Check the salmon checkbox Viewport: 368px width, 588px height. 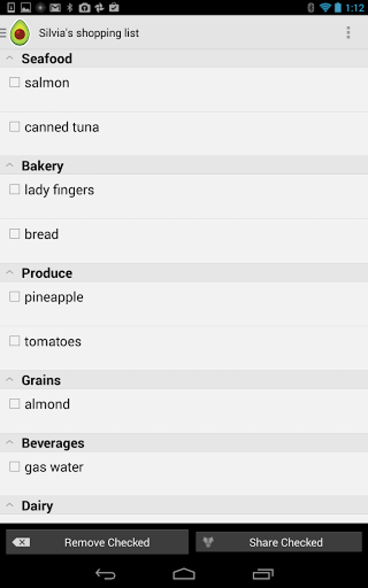pyautogui.click(x=14, y=82)
